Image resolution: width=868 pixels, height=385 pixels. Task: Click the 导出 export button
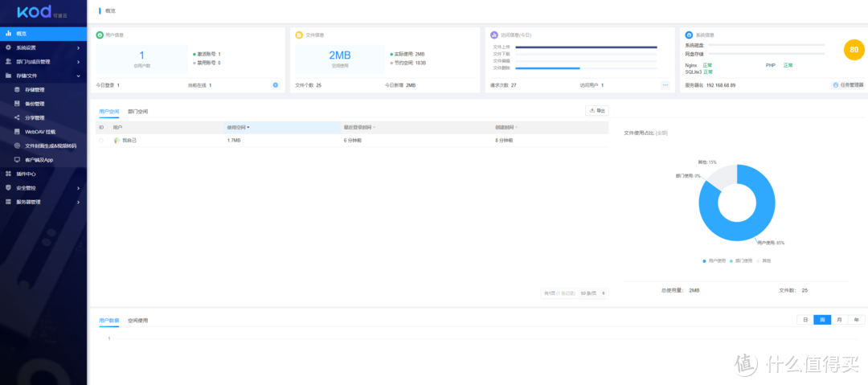click(x=597, y=110)
